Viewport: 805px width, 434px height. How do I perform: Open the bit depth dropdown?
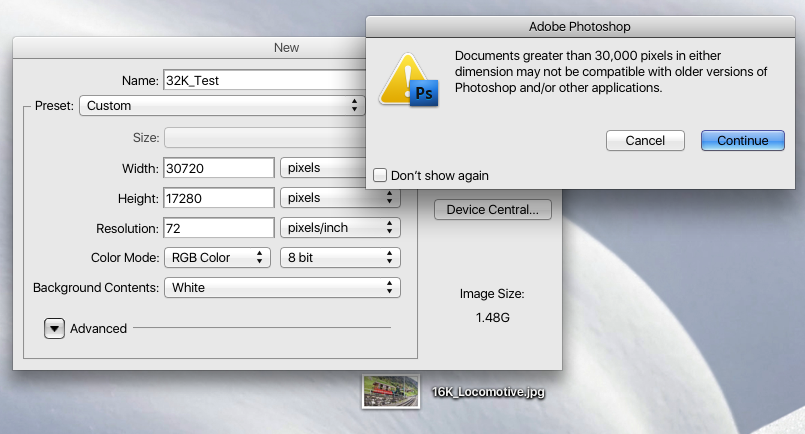(340, 258)
